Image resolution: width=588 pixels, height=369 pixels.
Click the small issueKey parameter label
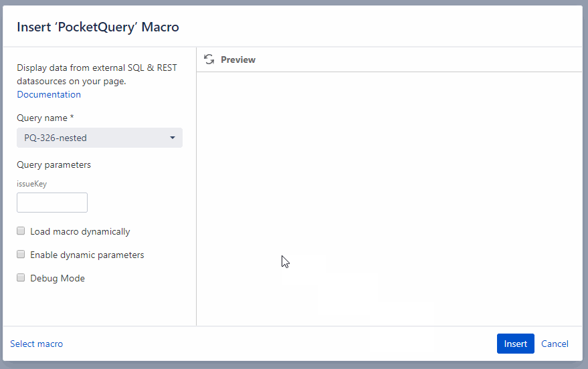coord(31,183)
